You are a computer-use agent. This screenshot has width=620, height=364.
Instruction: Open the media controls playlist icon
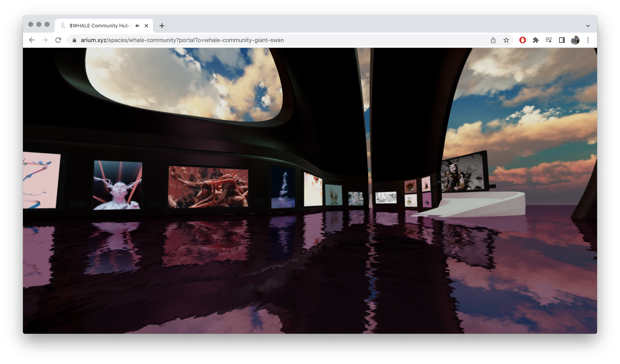pyautogui.click(x=549, y=40)
